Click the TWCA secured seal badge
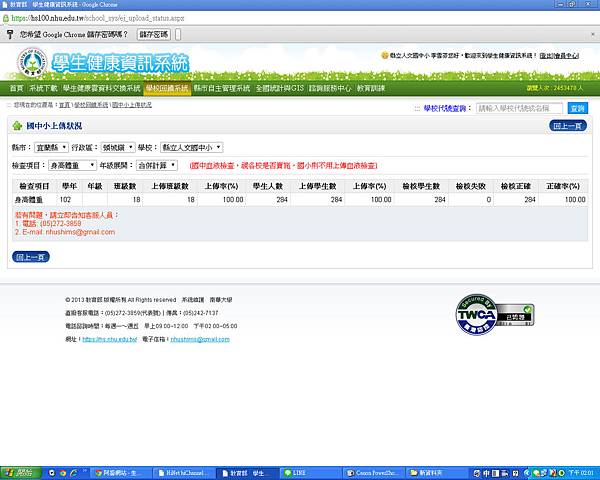 [494, 315]
